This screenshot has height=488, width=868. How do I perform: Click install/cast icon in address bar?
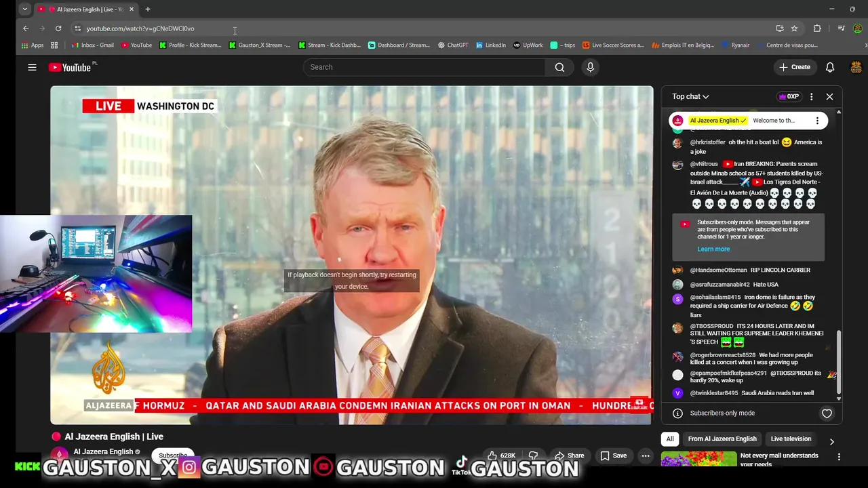pyautogui.click(x=780, y=28)
